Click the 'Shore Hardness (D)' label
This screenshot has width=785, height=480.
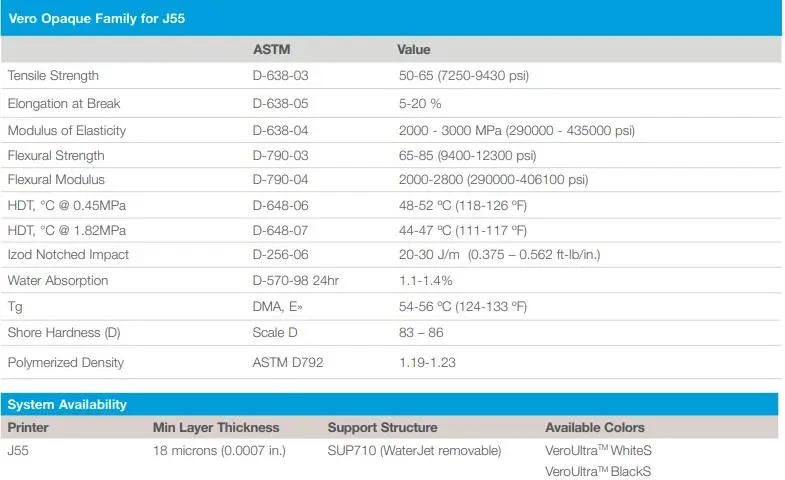[x=64, y=333]
